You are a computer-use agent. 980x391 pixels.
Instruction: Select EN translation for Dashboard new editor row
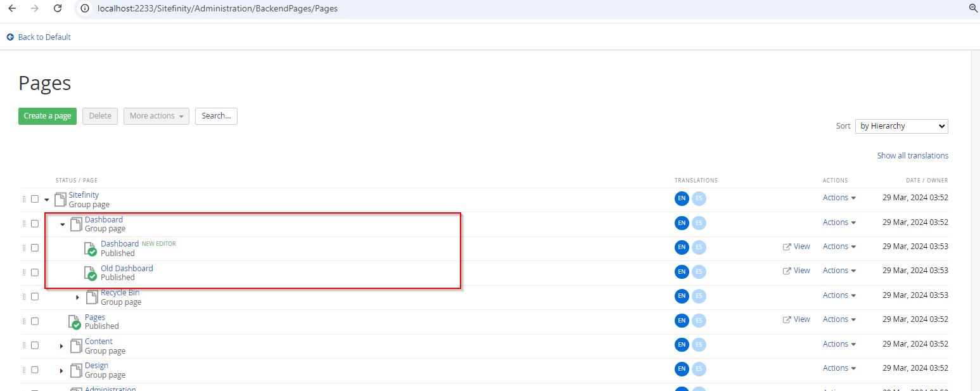tap(682, 247)
